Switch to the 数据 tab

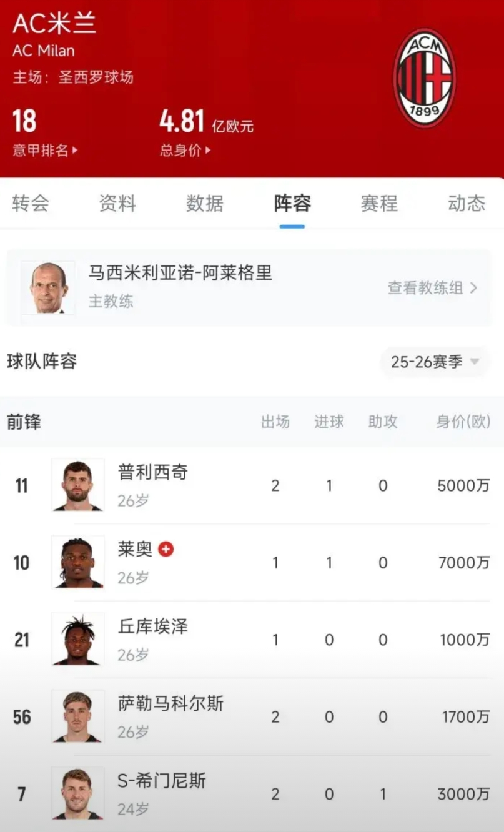point(204,204)
